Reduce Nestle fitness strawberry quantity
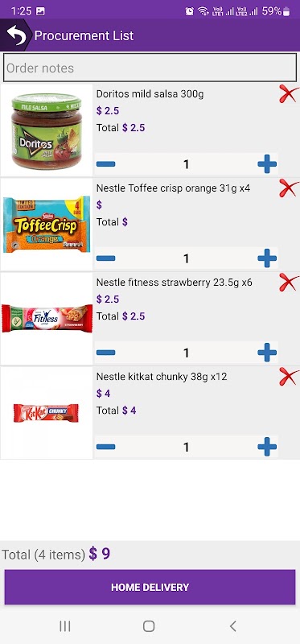 pyautogui.click(x=106, y=353)
